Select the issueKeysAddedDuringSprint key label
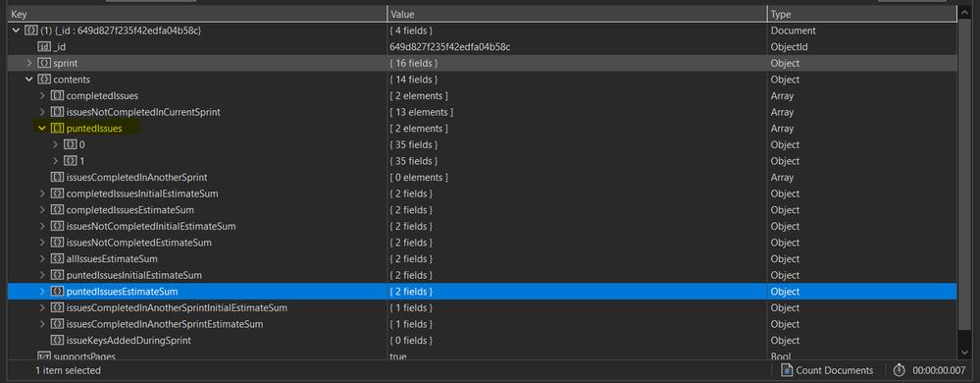Screen dimensions: 980x383 (x=129, y=341)
